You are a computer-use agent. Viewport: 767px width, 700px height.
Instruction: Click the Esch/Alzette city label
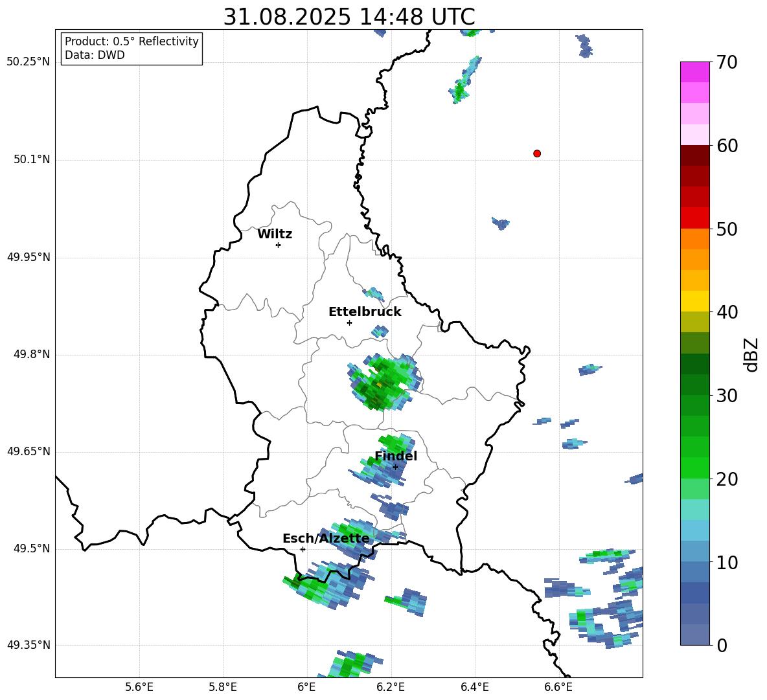click(x=326, y=538)
